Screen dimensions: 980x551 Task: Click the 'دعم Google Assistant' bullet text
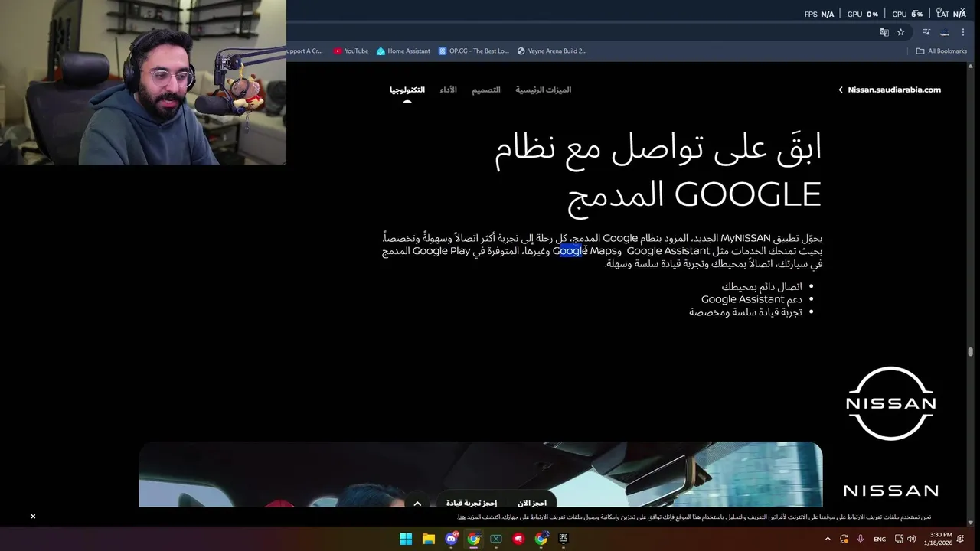tap(752, 299)
